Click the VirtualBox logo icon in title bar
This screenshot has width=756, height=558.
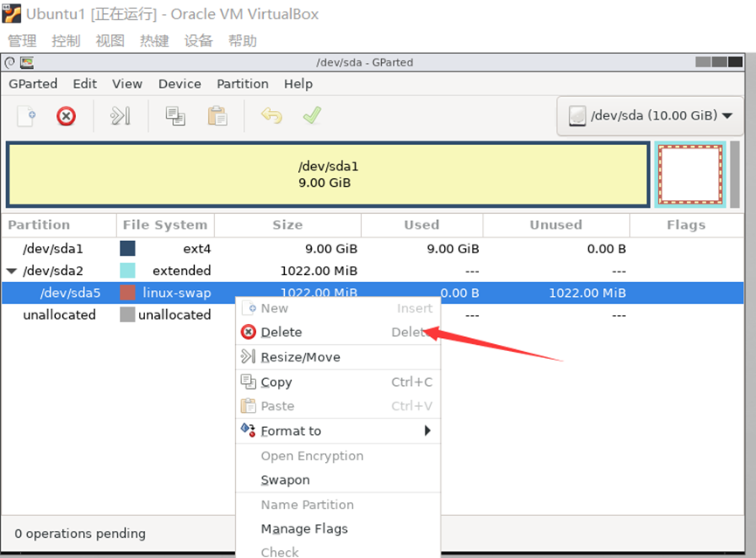[x=11, y=13]
